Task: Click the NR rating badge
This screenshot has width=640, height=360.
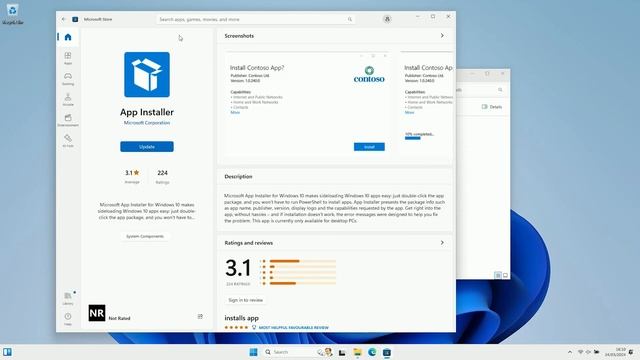Action: tap(97, 313)
